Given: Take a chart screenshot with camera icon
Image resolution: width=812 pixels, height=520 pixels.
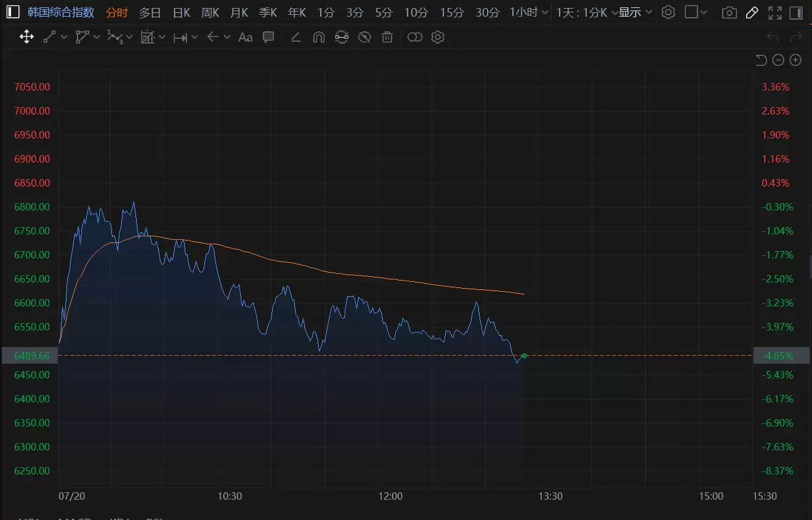Looking at the screenshot, I should coord(730,12).
